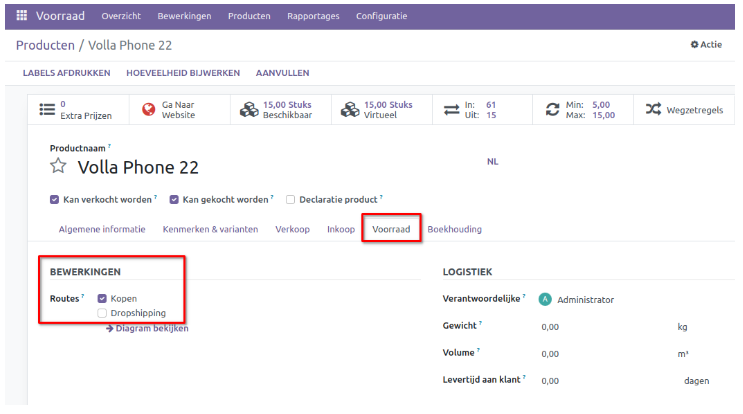Open the Actie gear dropdown
This screenshot has width=743, height=414.
coord(706,45)
